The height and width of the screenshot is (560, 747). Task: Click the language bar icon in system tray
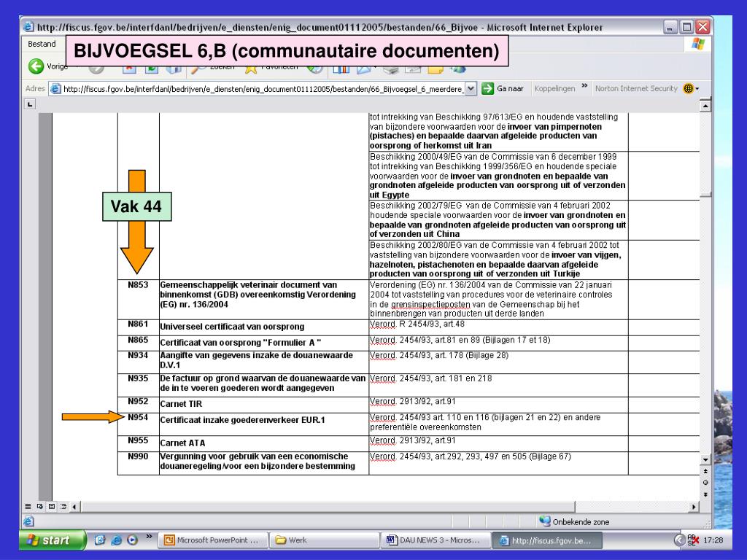693,540
